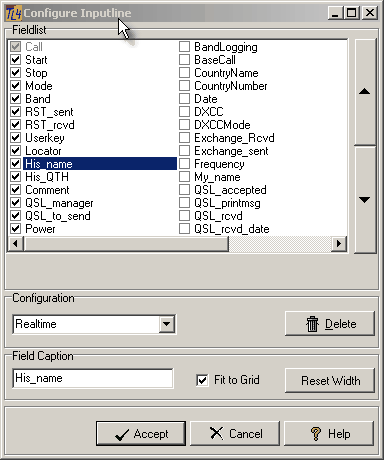Enable the BandLogging checkbox
The width and height of the screenshot is (384, 460).
tap(184, 47)
